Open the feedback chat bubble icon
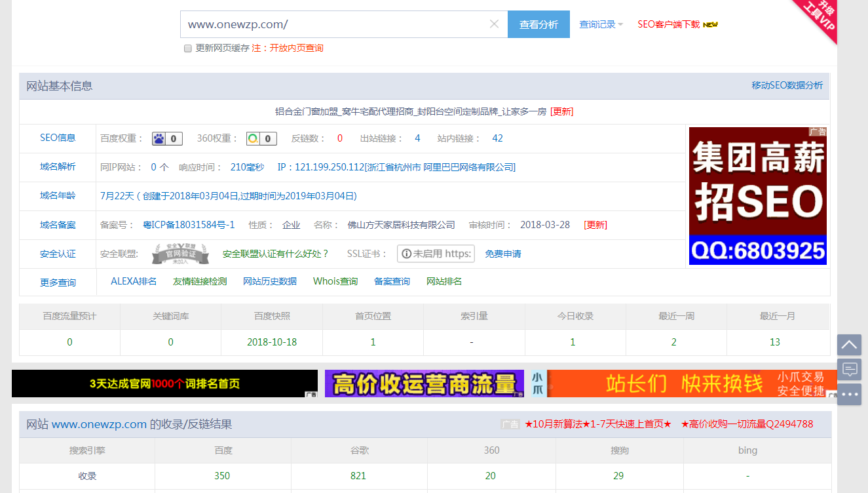 pos(849,369)
